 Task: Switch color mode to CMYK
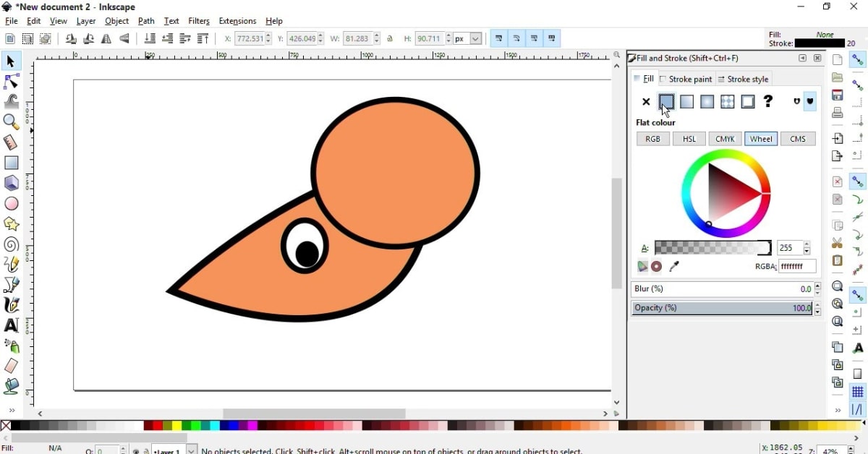tap(726, 139)
